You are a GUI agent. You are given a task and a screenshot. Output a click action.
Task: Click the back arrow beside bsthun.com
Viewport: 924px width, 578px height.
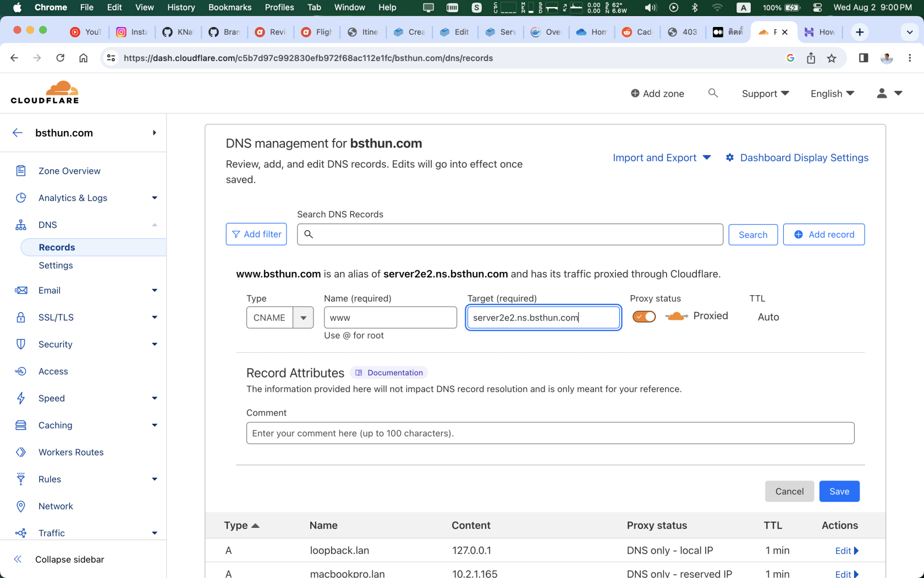18,133
